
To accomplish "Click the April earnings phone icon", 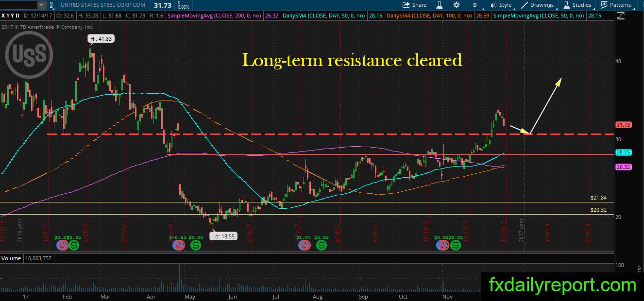I will click(x=178, y=245).
